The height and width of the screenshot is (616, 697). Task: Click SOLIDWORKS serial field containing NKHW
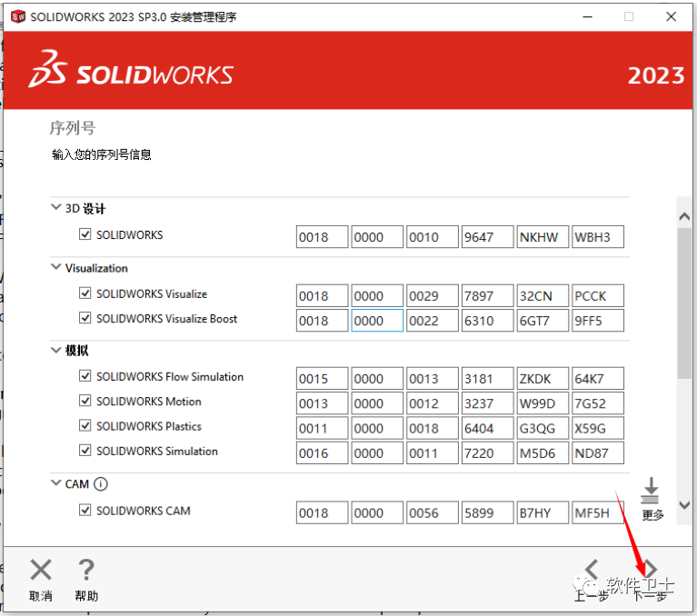(x=543, y=237)
